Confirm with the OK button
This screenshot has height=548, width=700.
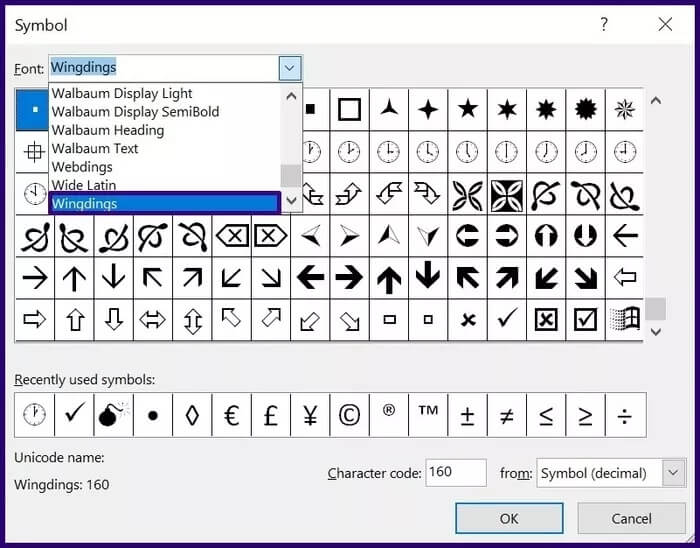click(509, 519)
